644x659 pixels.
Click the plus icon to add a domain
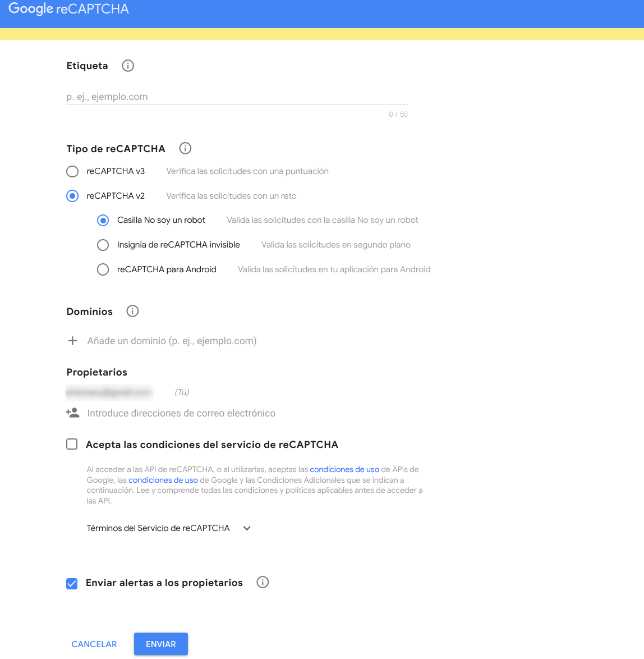point(72,341)
